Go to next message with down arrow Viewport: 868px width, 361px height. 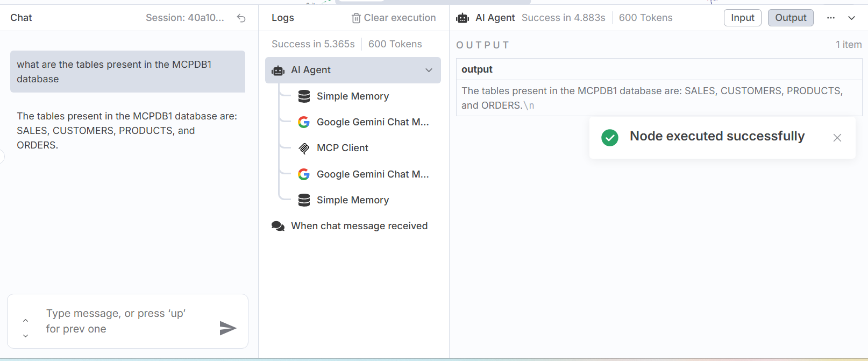click(25, 336)
